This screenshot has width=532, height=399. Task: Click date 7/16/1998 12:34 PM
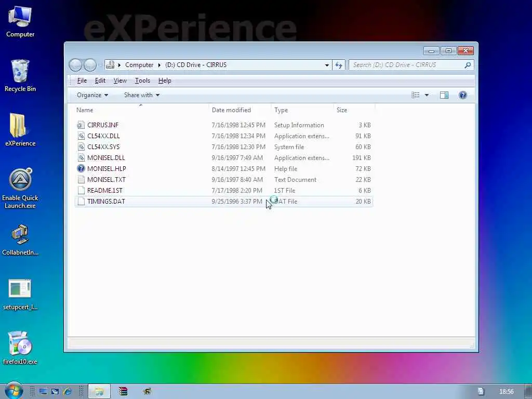(238, 136)
